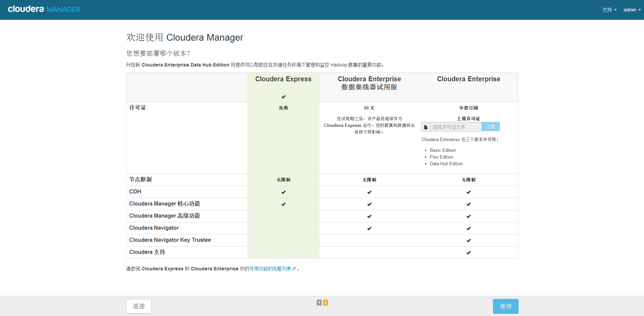Click the 上载 upload button
644x316 pixels.
pos(491,127)
